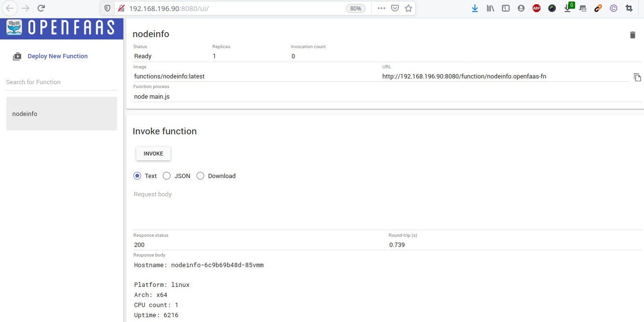Click the Status value Ready

coord(143,56)
